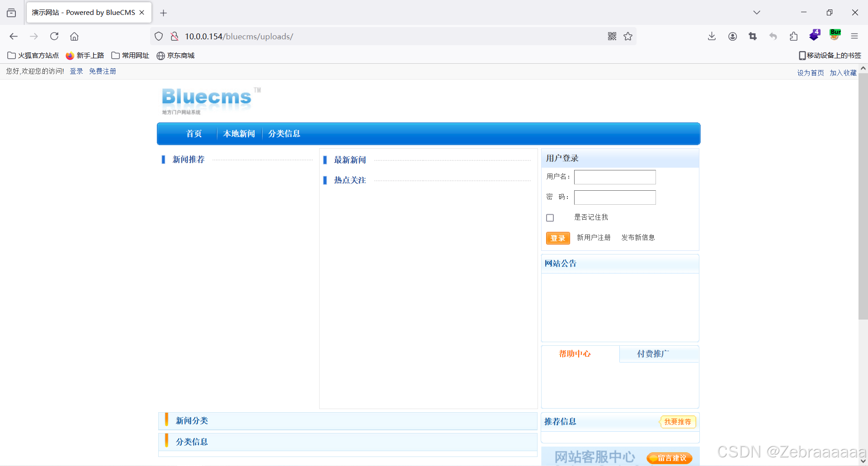The width and height of the screenshot is (868, 466).
Task: Switch to the 帮助中心 tab
Action: [575, 354]
